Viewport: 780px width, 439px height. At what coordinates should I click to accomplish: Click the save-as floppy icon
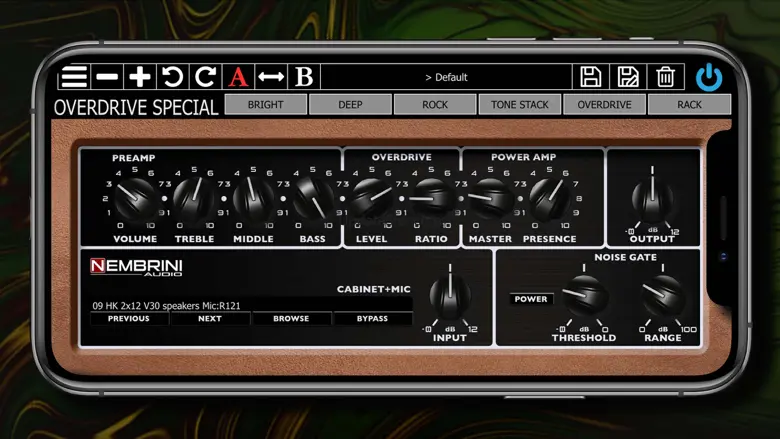pos(628,77)
